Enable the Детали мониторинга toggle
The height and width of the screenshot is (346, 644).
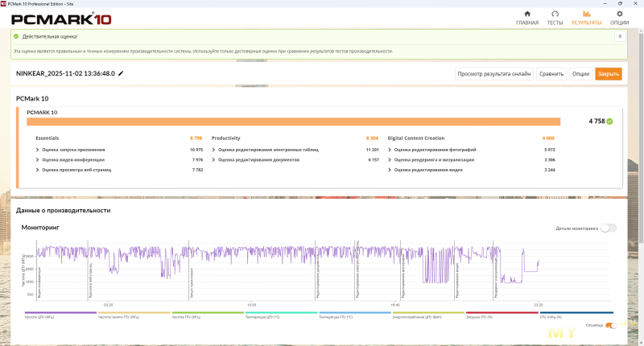(x=609, y=228)
